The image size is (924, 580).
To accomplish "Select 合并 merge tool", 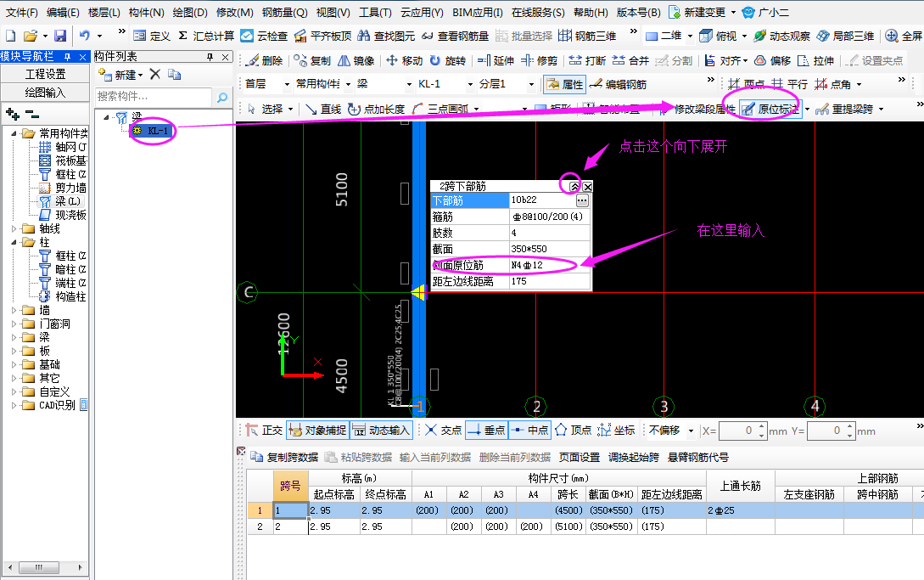I will (630, 61).
